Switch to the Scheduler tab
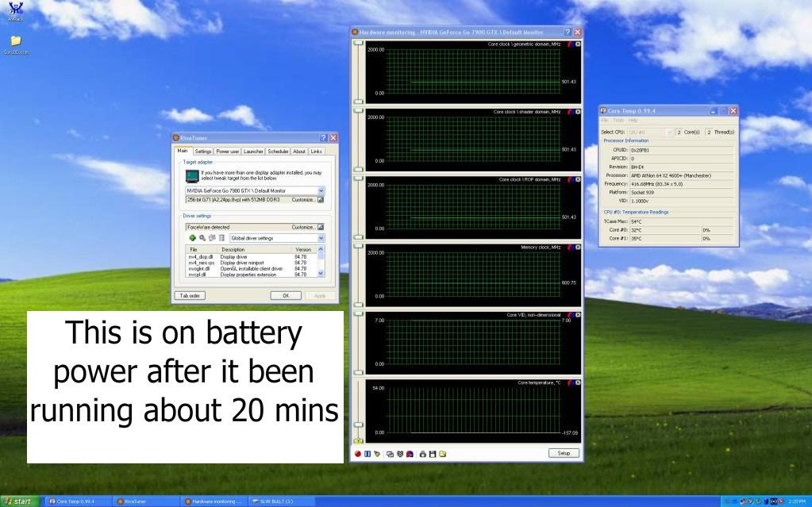Viewport: 812px width, 507px height. [x=278, y=152]
